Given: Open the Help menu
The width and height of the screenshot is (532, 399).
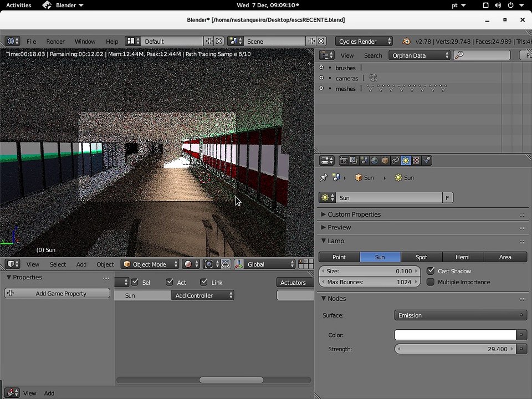Looking at the screenshot, I should (x=112, y=42).
